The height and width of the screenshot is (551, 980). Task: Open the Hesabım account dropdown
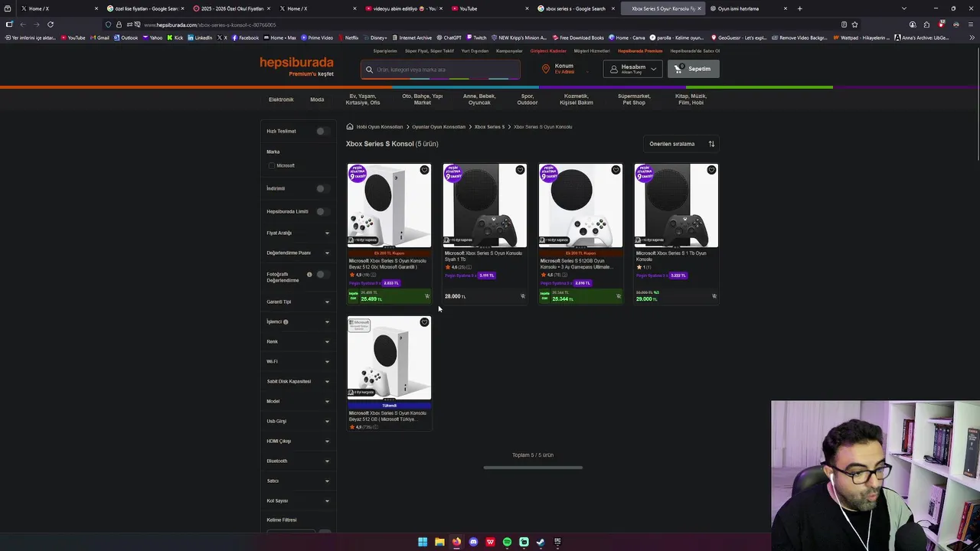pyautogui.click(x=632, y=69)
